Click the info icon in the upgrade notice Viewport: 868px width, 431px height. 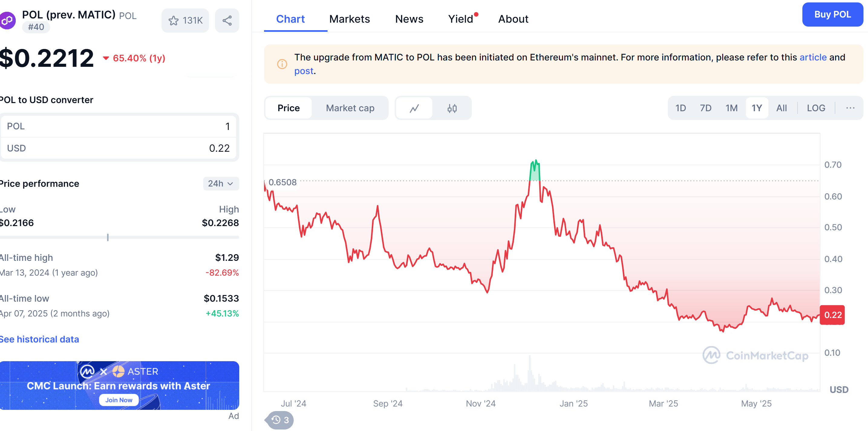(x=282, y=64)
